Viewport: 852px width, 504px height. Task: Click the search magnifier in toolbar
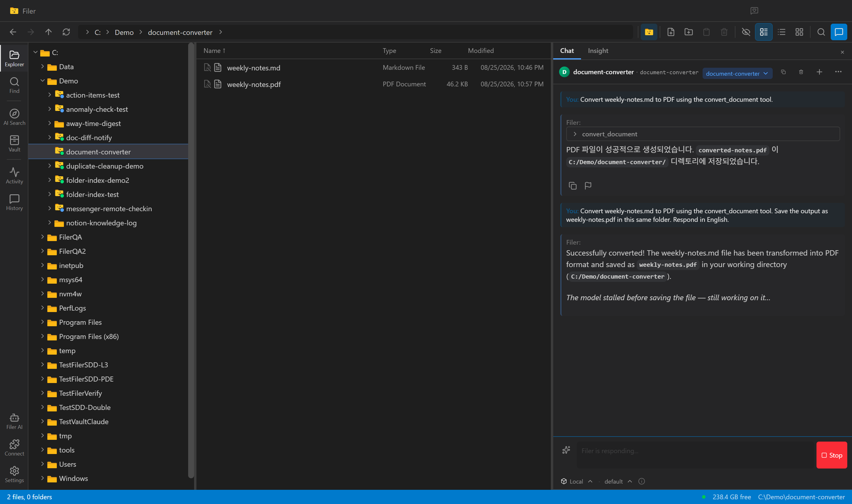[x=821, y=32]
